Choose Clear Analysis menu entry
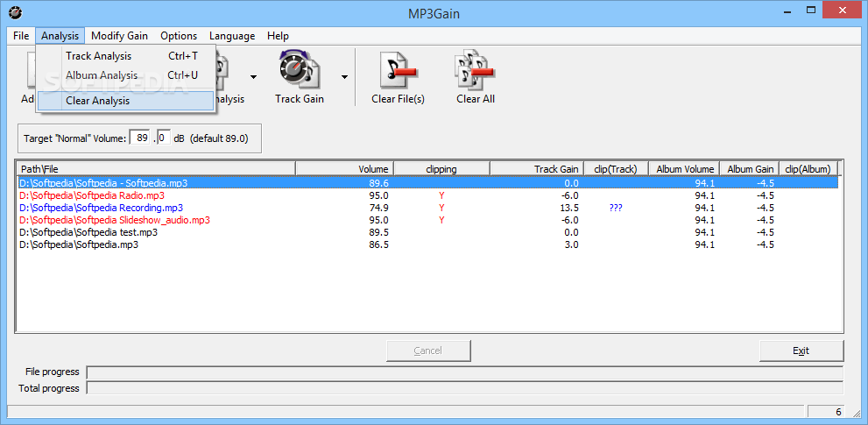This screenshot has width=868, height=425. pos(125,101)
